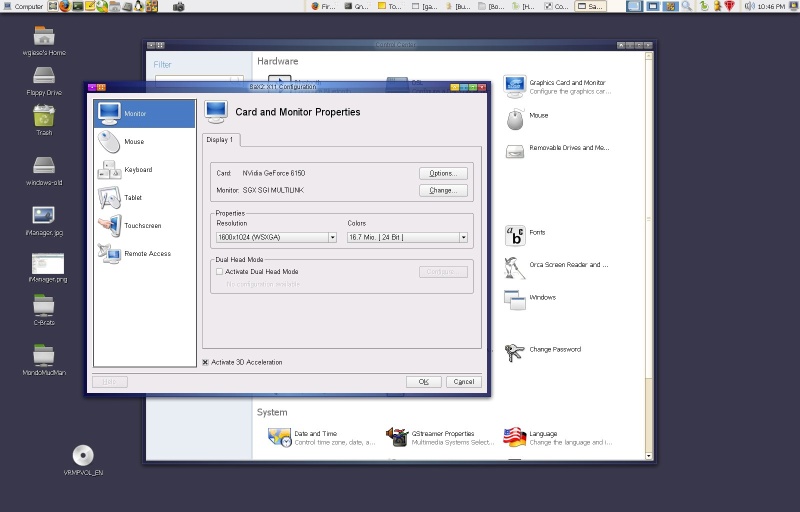Open Fonts settings in Control Center
800x512 pixels.
(x=515, y=236)
